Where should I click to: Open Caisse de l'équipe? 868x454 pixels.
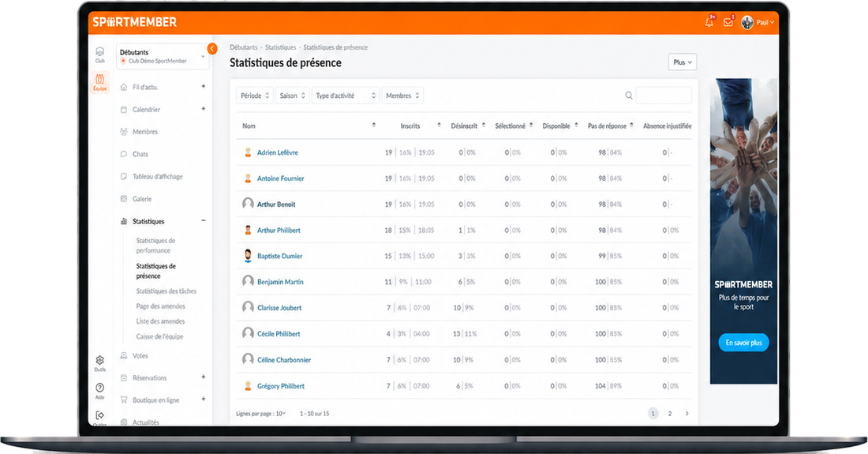[x=159, y=336]
